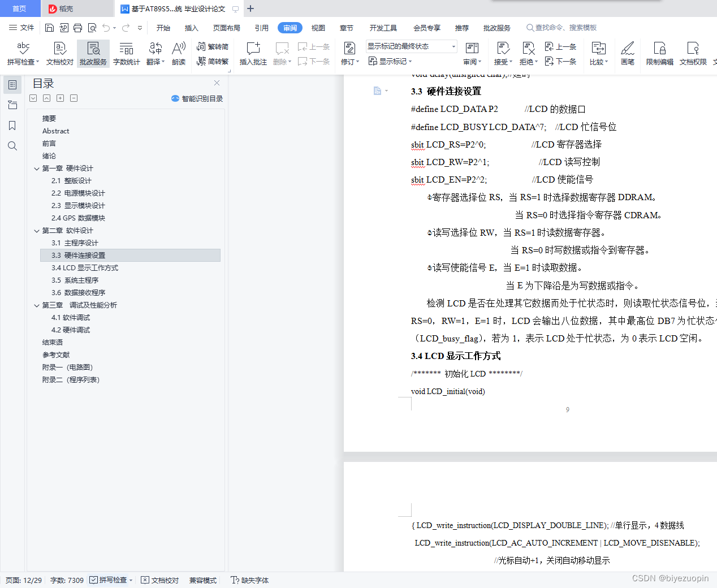The image size is (717, 588).
Task: Switch to the 视图 ribbon tab
Action: click(318, 28)
